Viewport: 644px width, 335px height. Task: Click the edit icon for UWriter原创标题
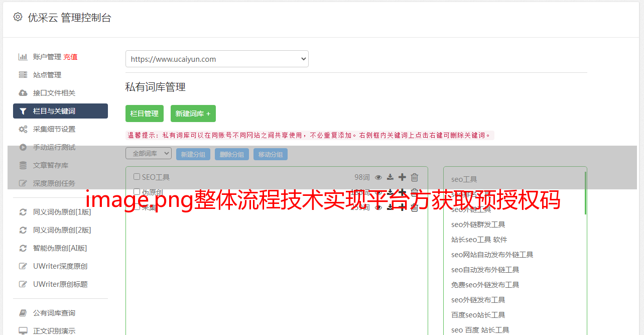click(23, 284)
